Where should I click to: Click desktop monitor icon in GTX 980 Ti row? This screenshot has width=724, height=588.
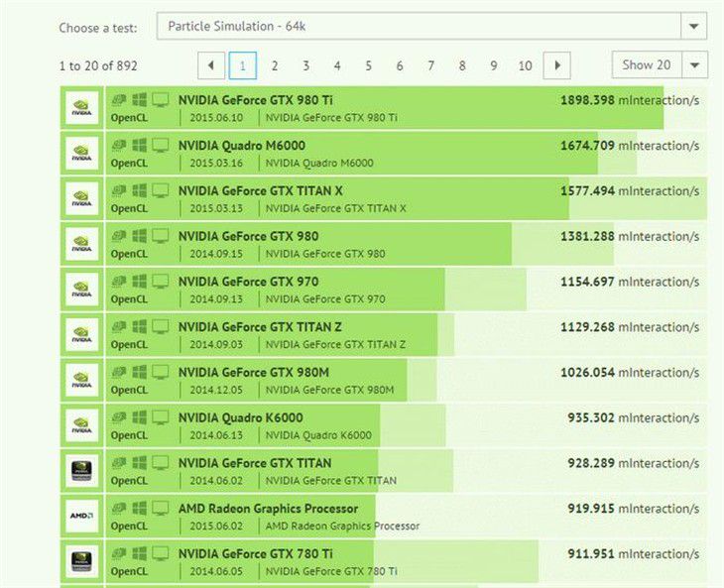tap(161, 100)
